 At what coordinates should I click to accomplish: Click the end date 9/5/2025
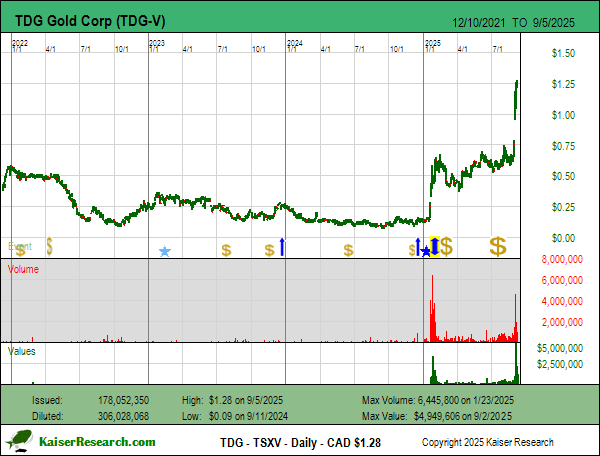[553, 23]
